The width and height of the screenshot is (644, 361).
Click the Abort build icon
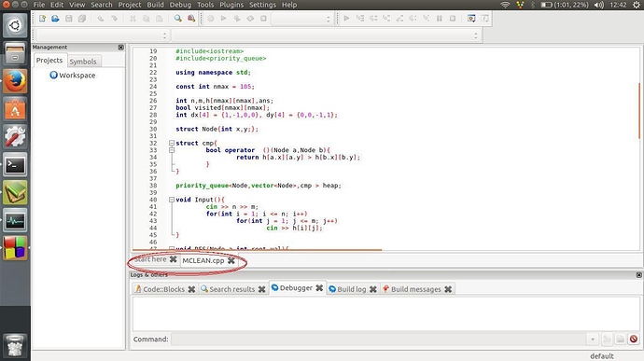coord(264,19)
